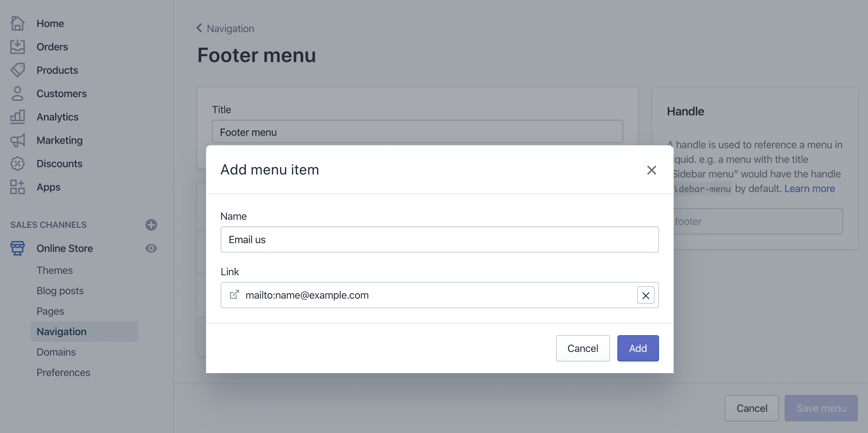Open Discounts using the percent icon
The width and height of the screenshot is (868, 433).
coord(17,164)
